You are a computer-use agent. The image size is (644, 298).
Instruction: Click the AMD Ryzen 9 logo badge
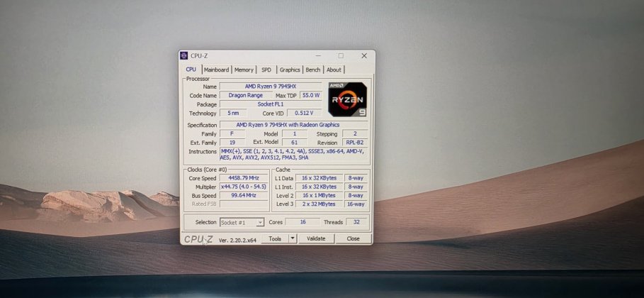347,99
